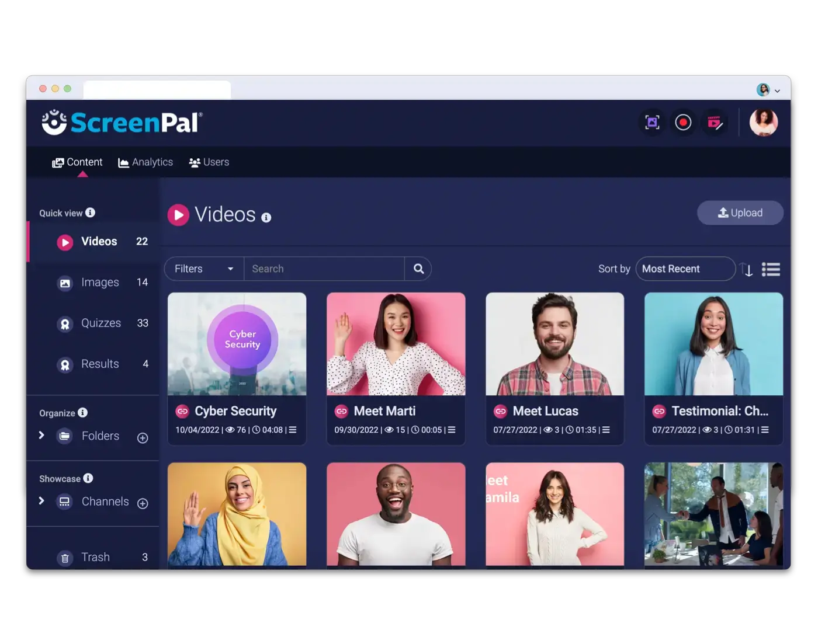This screenshot has height=644, width=818.
Task: Click the Upload button
Action: click(x=740, y=213)
